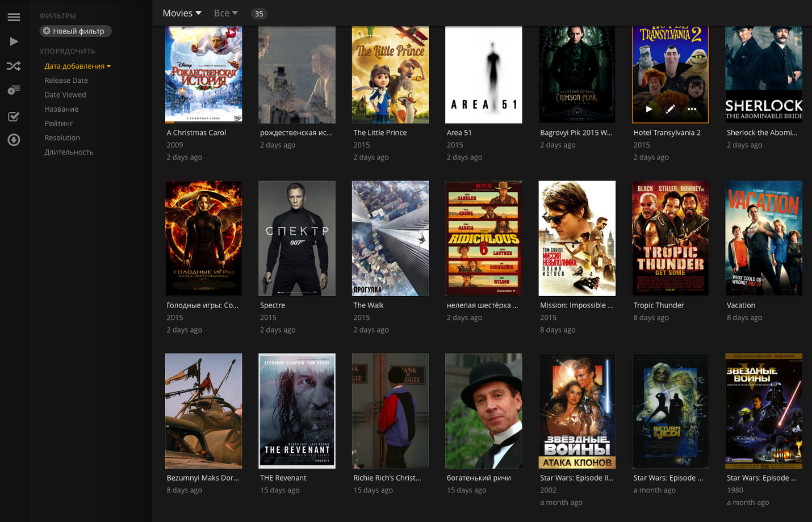Viewport: 812px width, 522px height.
Task: Open богатенький ричи poster
Action: (484, 411)
